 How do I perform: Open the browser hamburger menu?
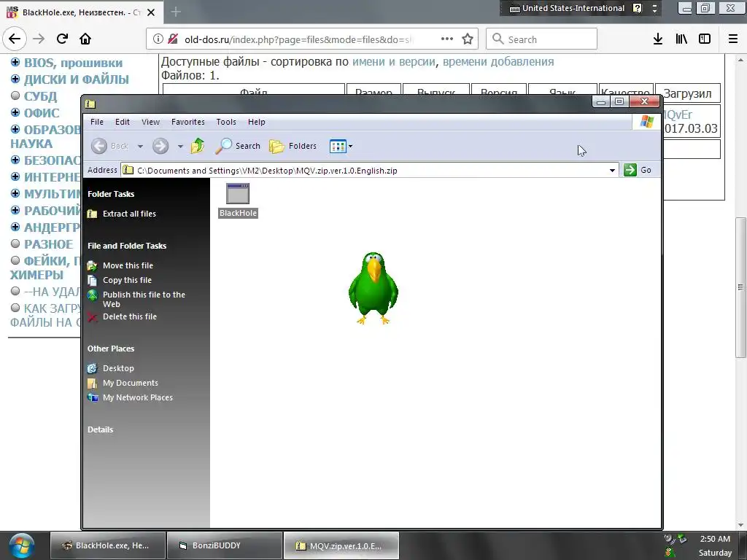click(732, 39)
